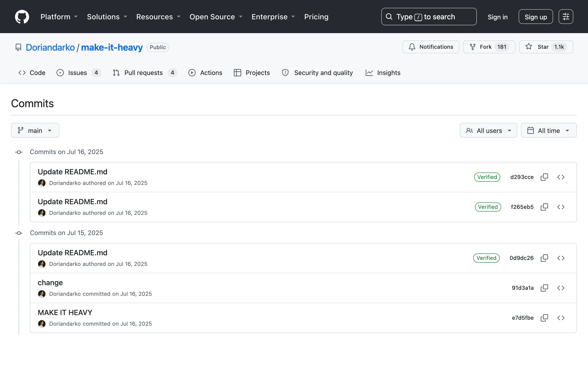Open the Projects tab
The image size is (588, 368).
point(252,73)
